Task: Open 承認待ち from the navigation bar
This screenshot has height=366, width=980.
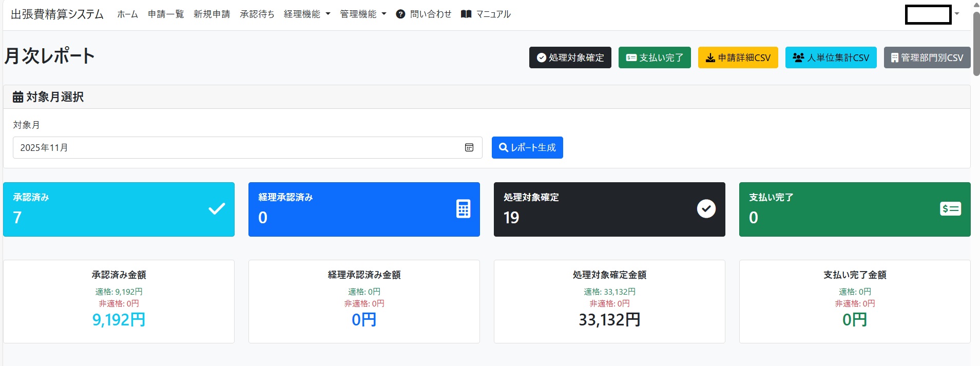Action: 257,14
